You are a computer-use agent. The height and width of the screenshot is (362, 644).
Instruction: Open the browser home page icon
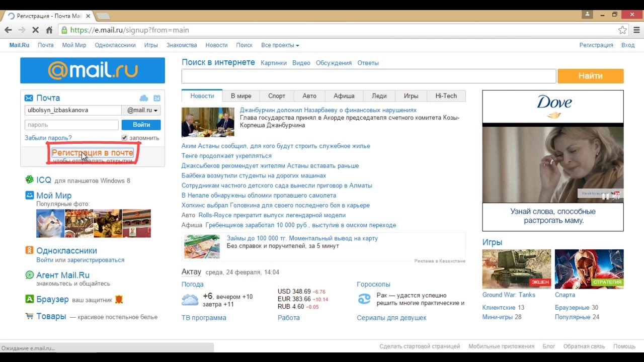[x=49, y=30]
